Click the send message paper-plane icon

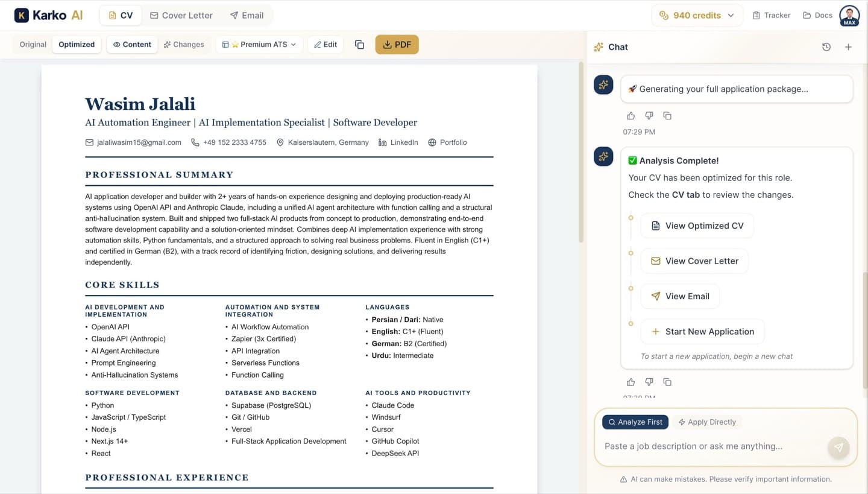(x=838, y=447)
